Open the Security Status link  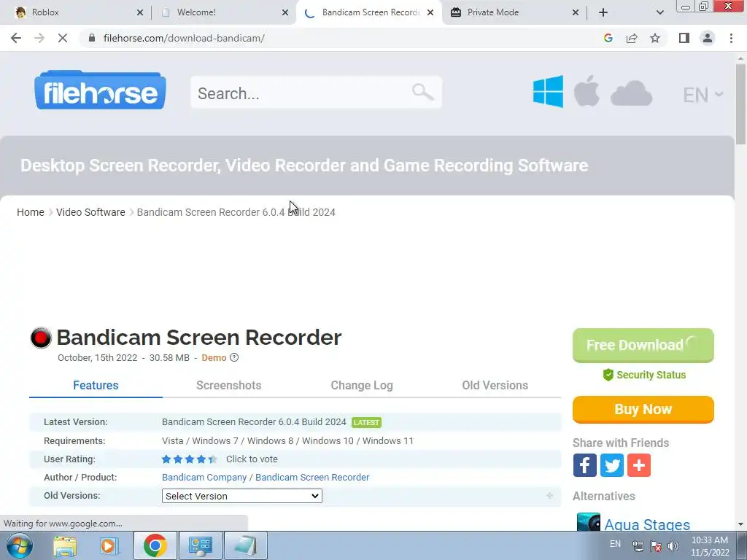[x=651, y=375]
